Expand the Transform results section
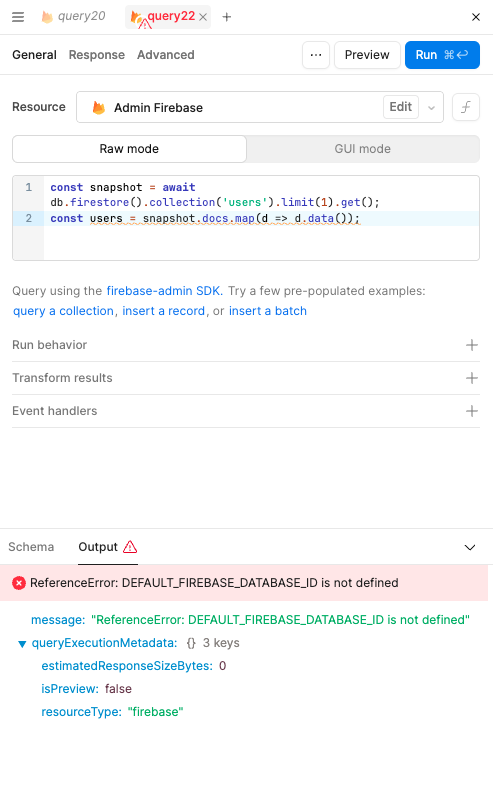Image resolution: width=493 pixels, height=794 pixels. click(x=245, y=378)
